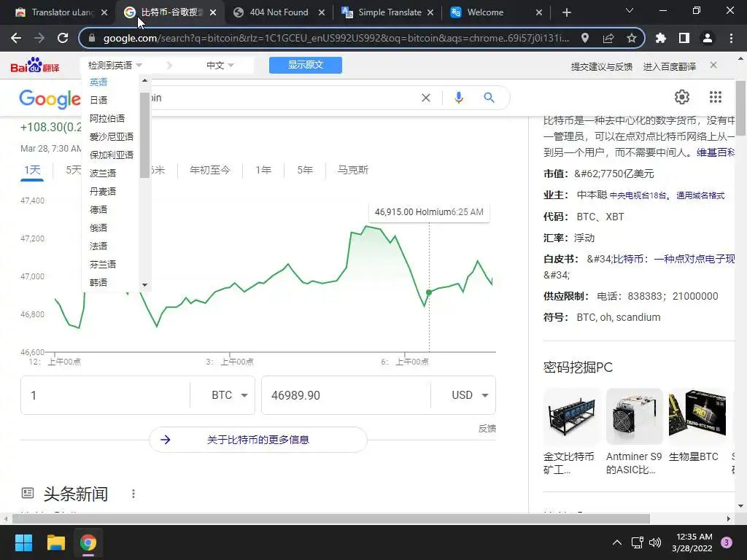747x560 pixels.
Task: Open Google apps grid
Action: coord(716,97)
